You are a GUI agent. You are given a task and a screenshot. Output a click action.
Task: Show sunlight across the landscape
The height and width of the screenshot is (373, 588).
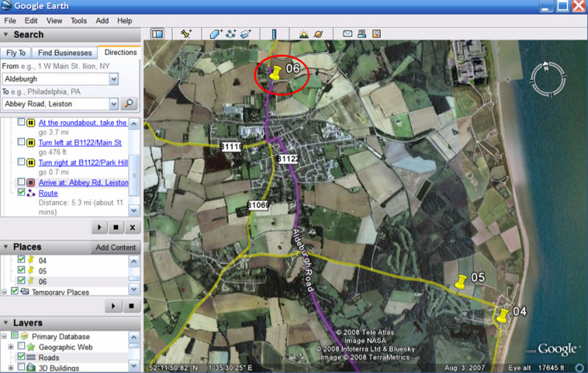tap(304, 34)
